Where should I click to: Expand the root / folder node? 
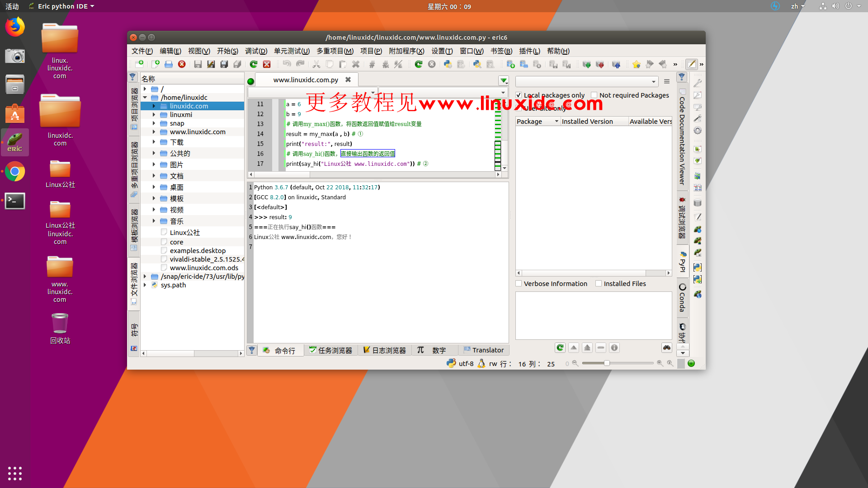(145, 89)
